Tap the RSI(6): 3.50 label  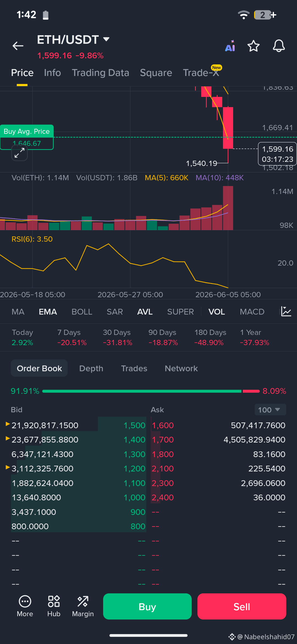point(32,239)
